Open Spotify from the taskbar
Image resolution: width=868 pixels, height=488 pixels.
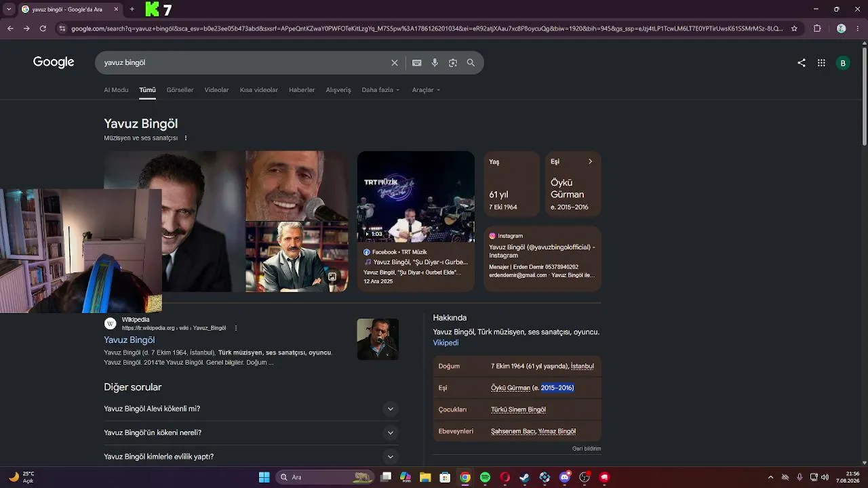click(485, 477)
